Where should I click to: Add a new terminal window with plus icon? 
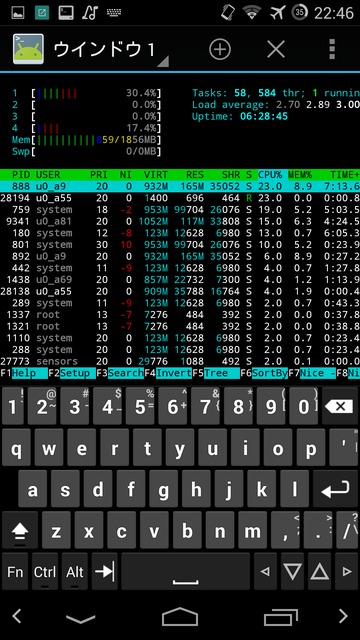[220, 49]
